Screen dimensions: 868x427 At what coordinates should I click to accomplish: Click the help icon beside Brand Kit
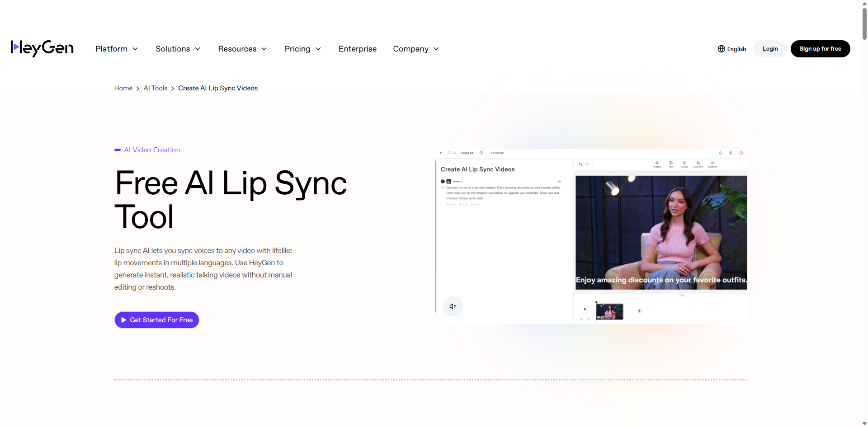[481, 153]
